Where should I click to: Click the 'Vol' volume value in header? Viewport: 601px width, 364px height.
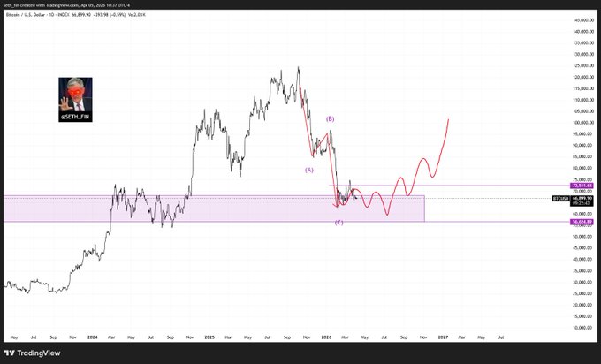point(136,14)
